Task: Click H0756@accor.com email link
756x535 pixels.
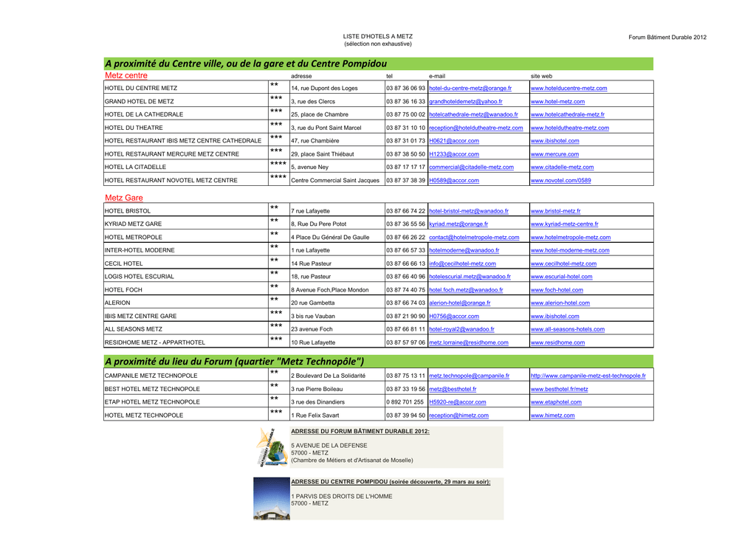Action: [454, 316]
